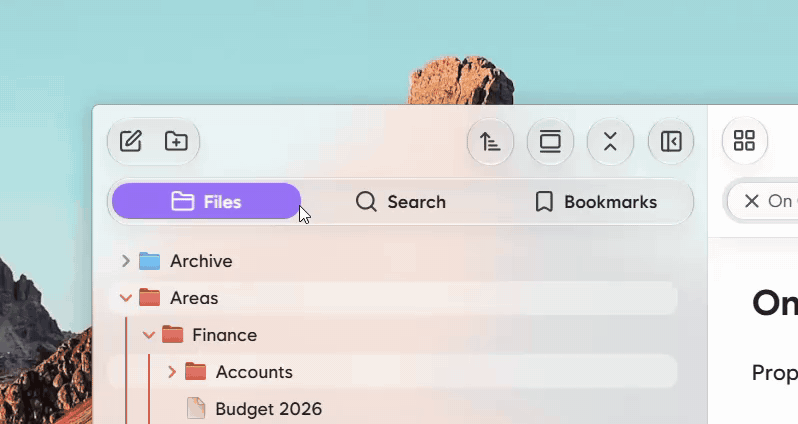The image size is (798, 424).
Task: Click the stacked panels view icon
Action: [x=550, y=142]
